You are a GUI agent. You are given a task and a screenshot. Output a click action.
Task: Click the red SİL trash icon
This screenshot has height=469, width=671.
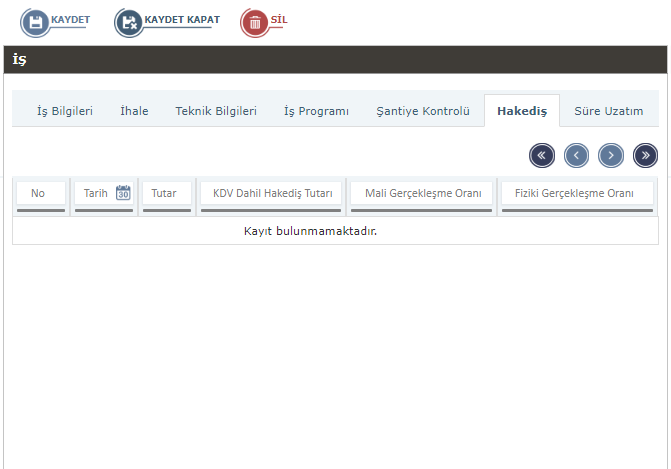(x=255, y=22)
